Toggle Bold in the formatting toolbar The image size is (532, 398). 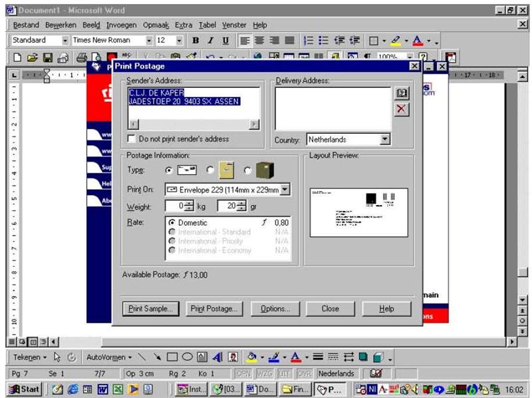[x=196, y=41]
